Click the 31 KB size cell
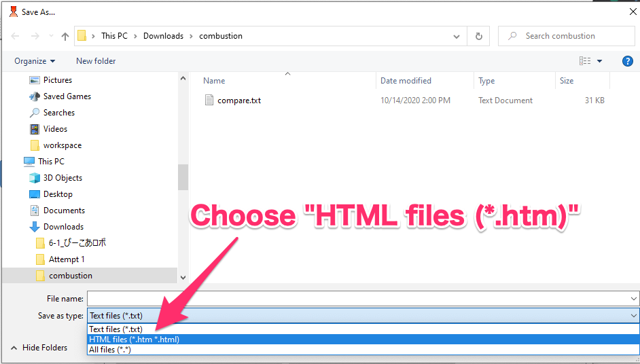This screenshot has height=364, width=640. click(594, 101)
